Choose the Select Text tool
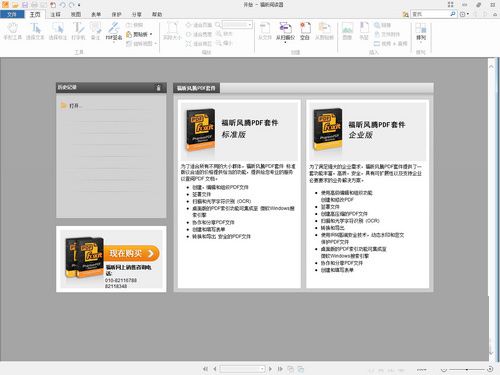The height and width of the screenshot is (375, 500). coord(35,31)
